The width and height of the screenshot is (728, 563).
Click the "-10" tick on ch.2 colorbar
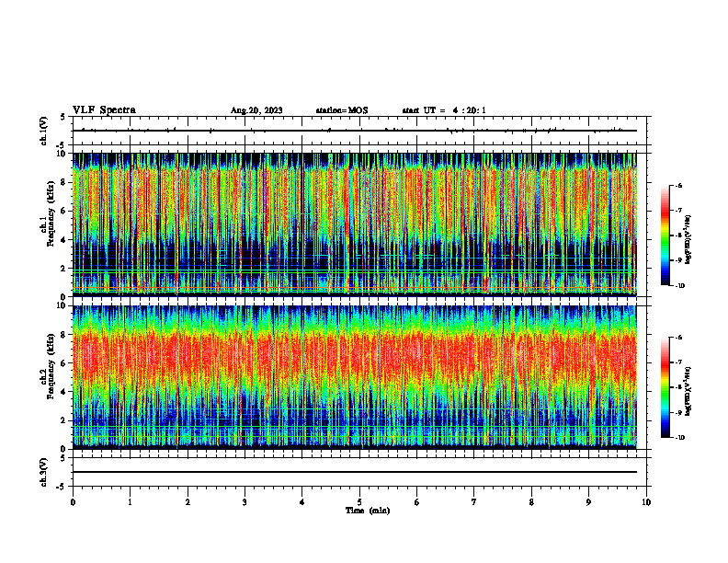(x=679, y=438)
